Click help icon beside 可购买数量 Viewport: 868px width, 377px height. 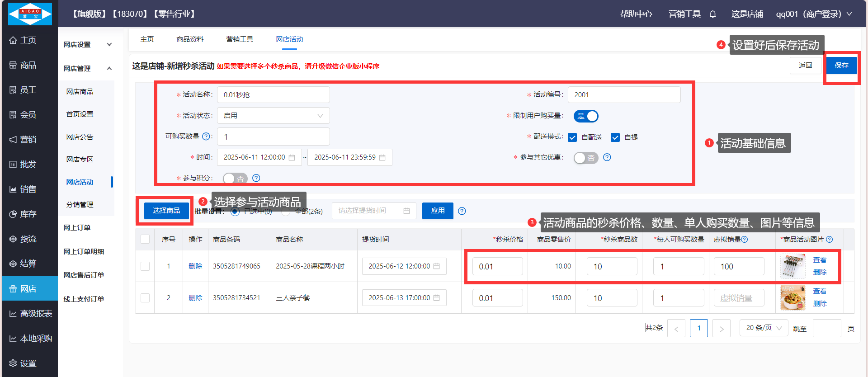point(206,137)
